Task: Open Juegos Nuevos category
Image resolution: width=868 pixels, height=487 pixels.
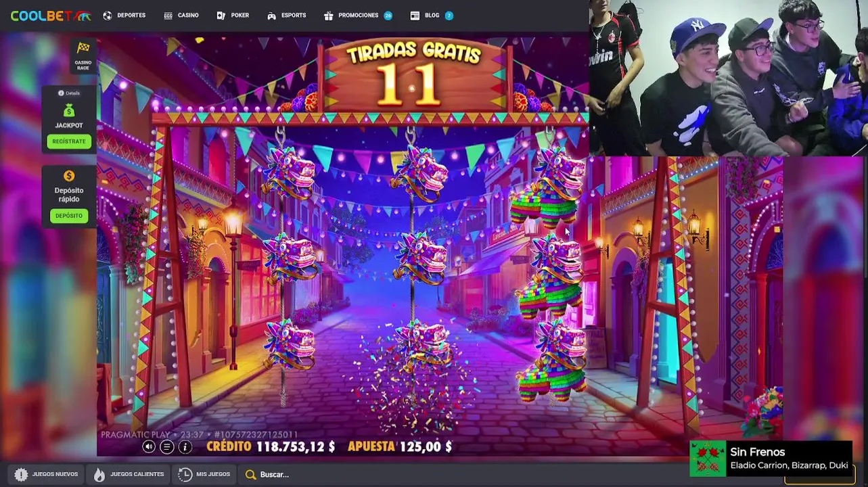Action: (x=46, y=474)
